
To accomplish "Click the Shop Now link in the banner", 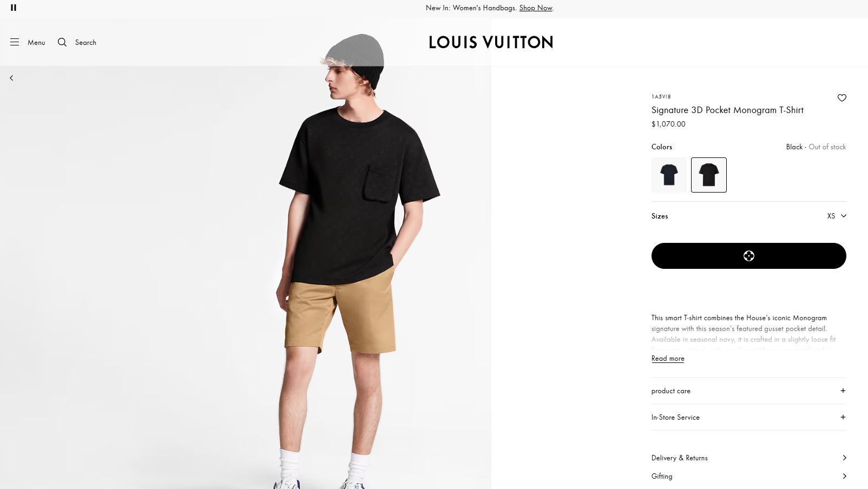I will point(535,8).
